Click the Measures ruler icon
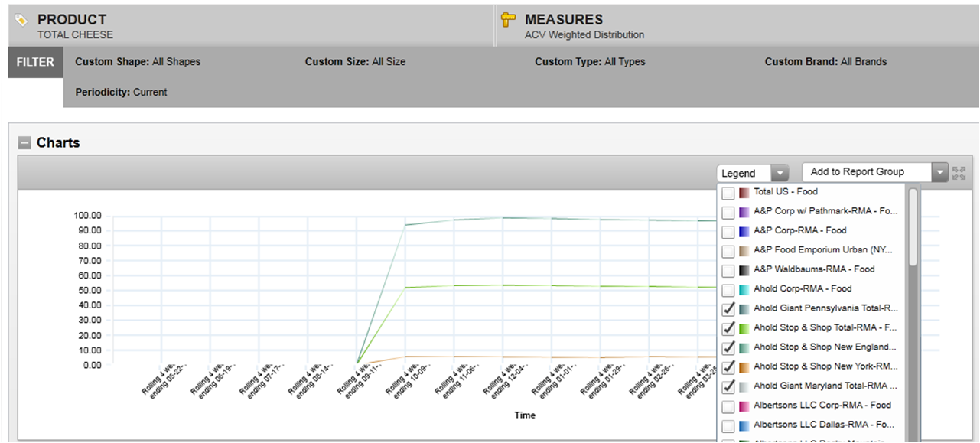 507,21
